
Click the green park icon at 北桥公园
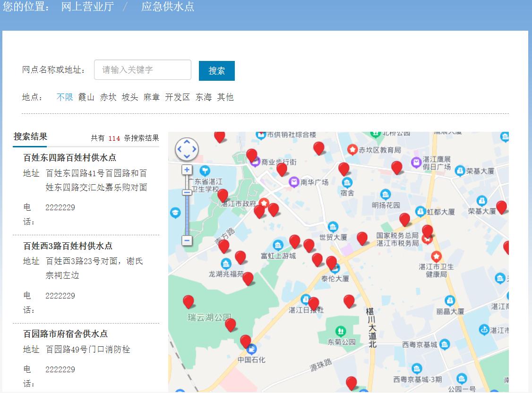pos(376,134)
